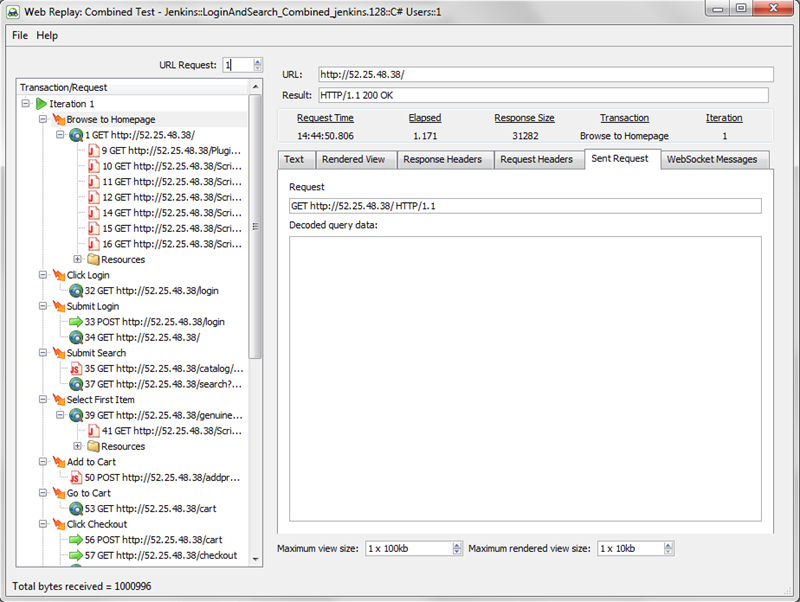
Task: Expand the Resources folder under Select First Item
Action: [x=78, y=447]
